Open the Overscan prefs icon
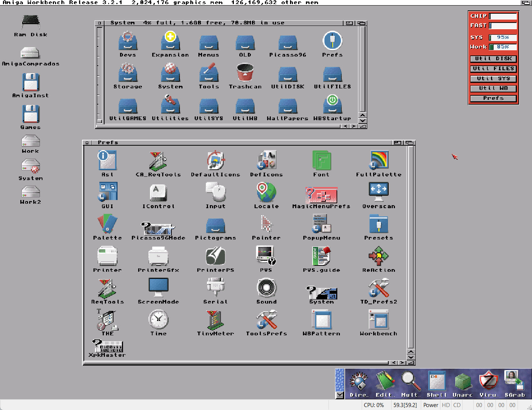The image size is (532, 410). (379, 192)
